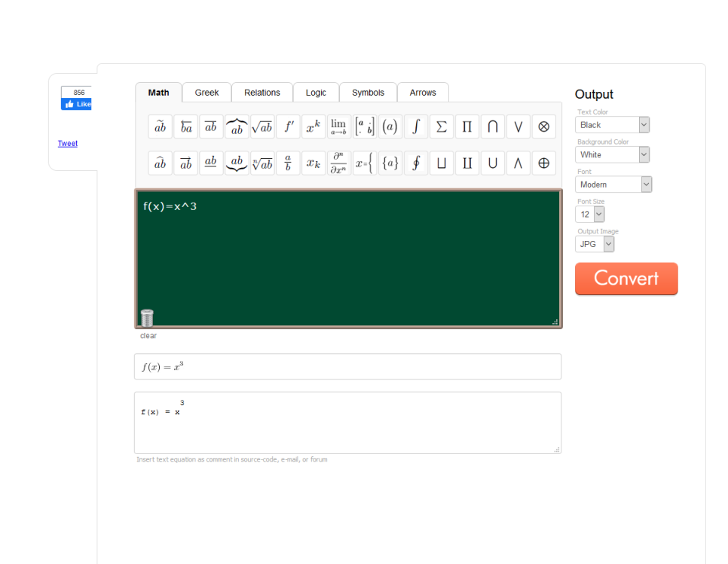728x564 pixels.
Task: Switch to the Greek tab
Action: [x=206, y=93]
